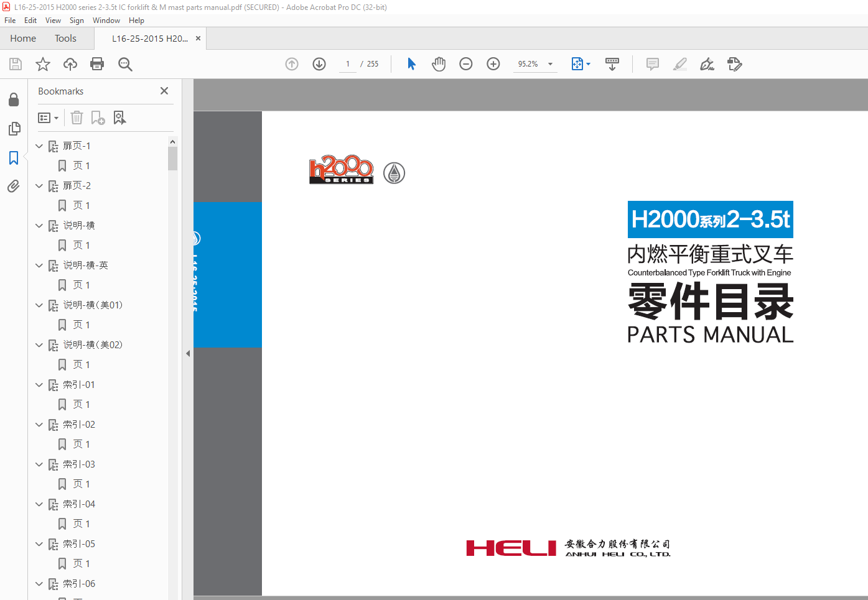
Task: Close the L16-25-2015 document tab
Action: [x=198, y=39]
